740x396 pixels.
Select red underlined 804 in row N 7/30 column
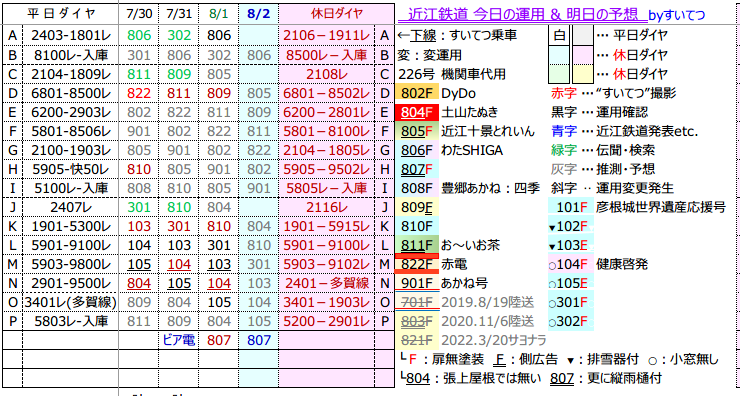click(139, 283)
